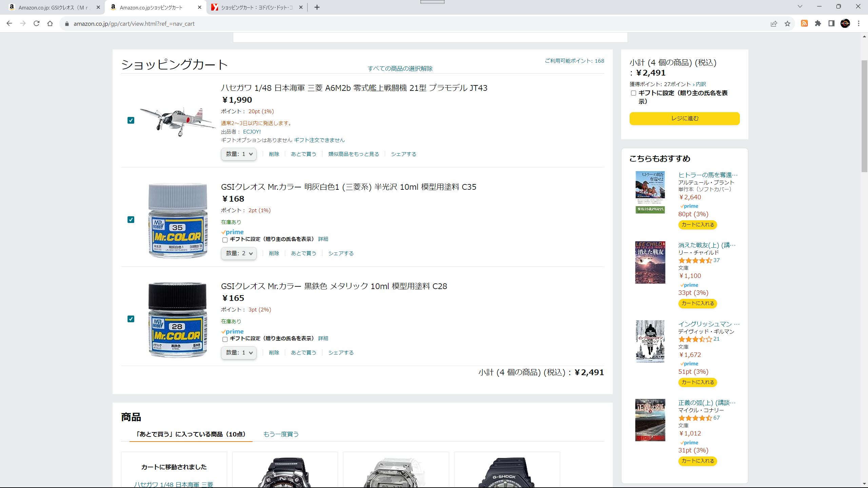The width and height of the screenshot is (868, 488).
Task: Uncheck the ハセガワ 零式艦上戦闘機 item checkbox
Action: [x=131, y=120]
